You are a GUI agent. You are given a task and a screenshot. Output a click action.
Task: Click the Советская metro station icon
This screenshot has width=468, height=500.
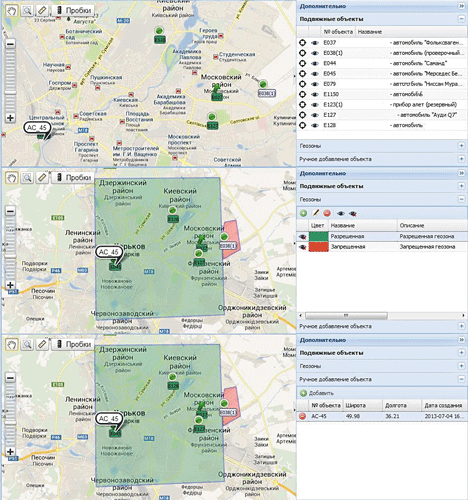[x=76, y=117]
